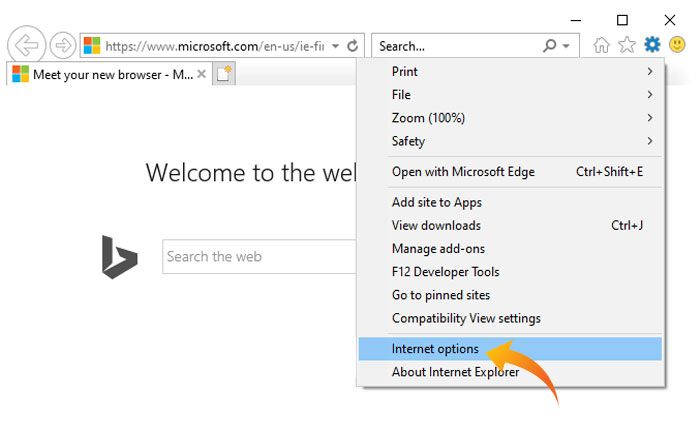The height and width of the screenshot is (430, 700).
Task: Click the Home icon
Action: pyautogui.click(x=601, y=45)
